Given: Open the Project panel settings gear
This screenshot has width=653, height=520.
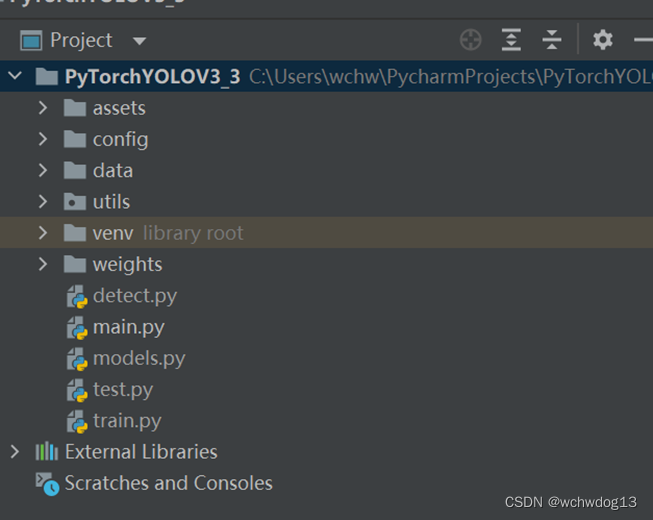Looking at the screenshot, I should point(602,40).
